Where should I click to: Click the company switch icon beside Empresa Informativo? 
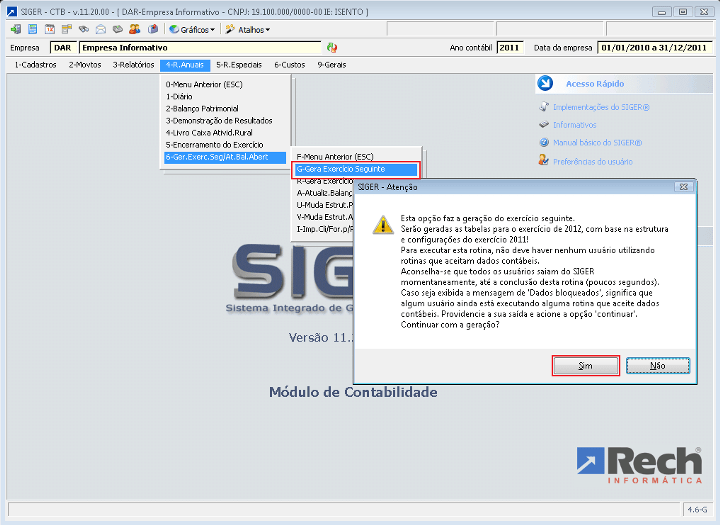click(332, 47)
